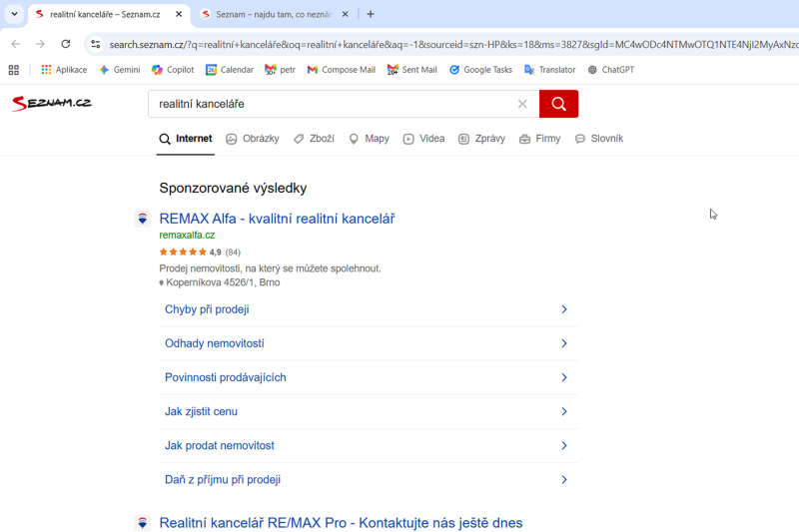Switch to Videa results
This screenshot has width=799, height=532.
[423, 139]
